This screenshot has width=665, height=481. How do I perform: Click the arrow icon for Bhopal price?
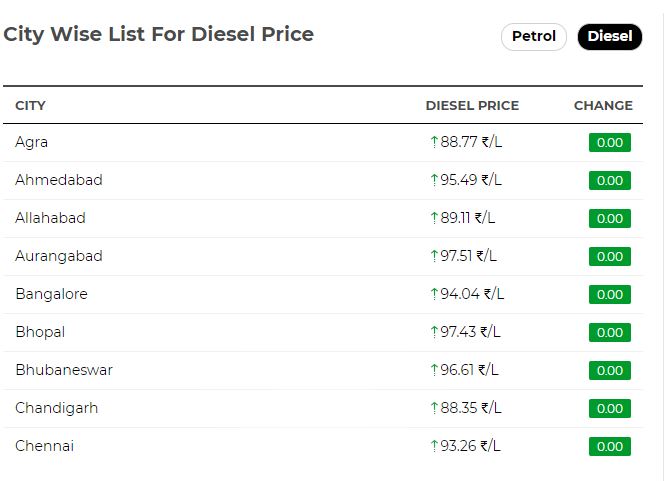point(434,332)
